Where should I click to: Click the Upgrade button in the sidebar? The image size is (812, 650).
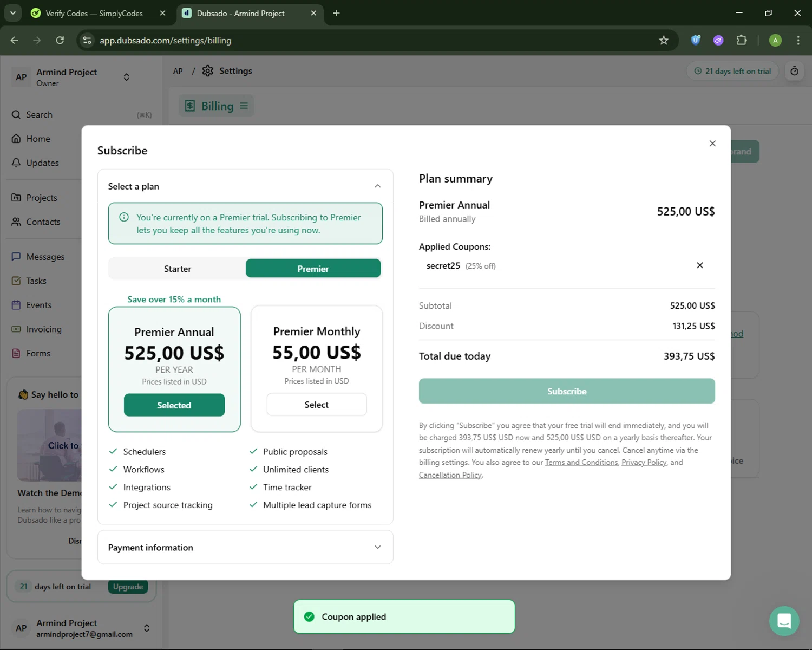[x=128, y=587]
